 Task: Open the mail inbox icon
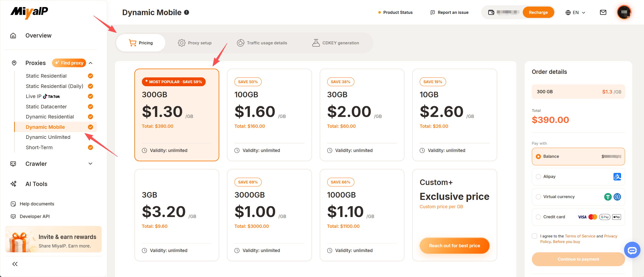point(603,12)
